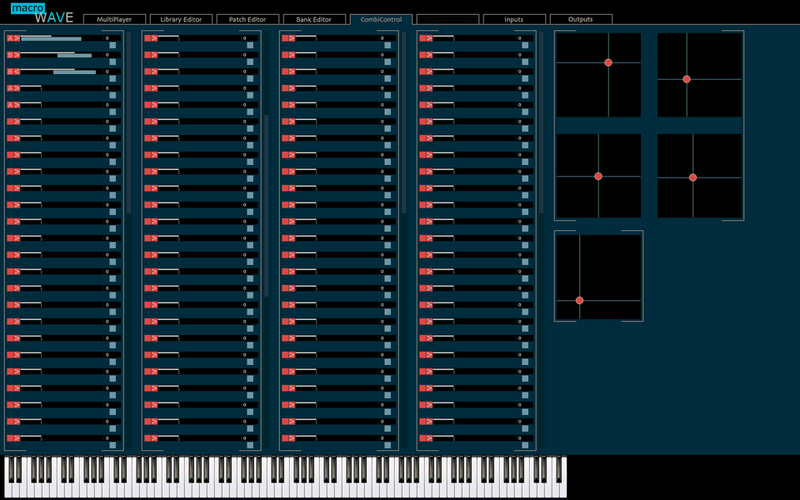
Task: Click the red handle in the top-left XY pad
Action: pyautogui.click(x=608, y=63)
